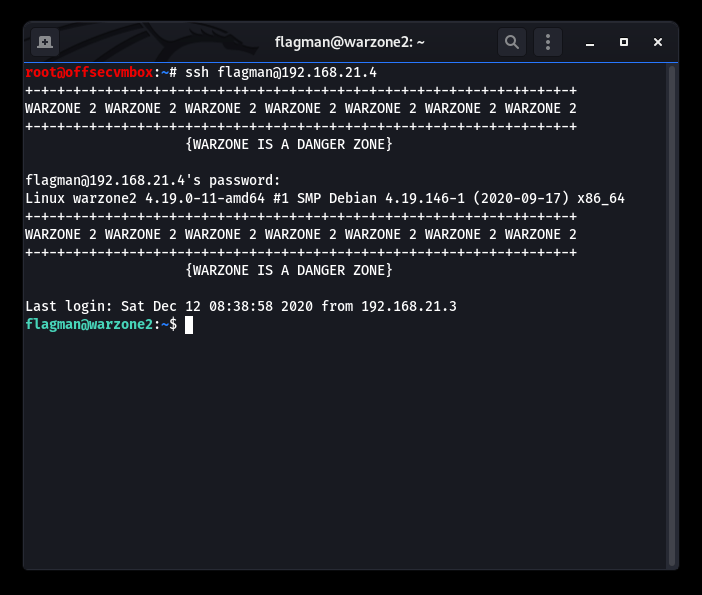
Task: Minimize the terminal window
Action: pyautogui.click(x=590, y=42)
